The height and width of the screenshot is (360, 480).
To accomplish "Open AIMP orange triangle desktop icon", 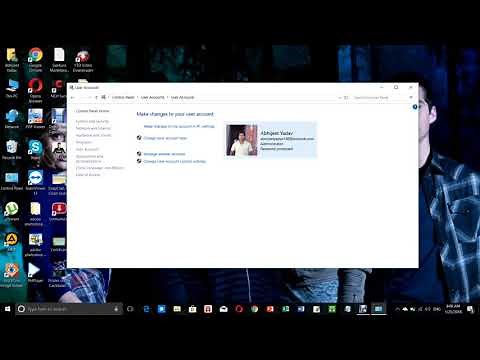I will [12, 242].
